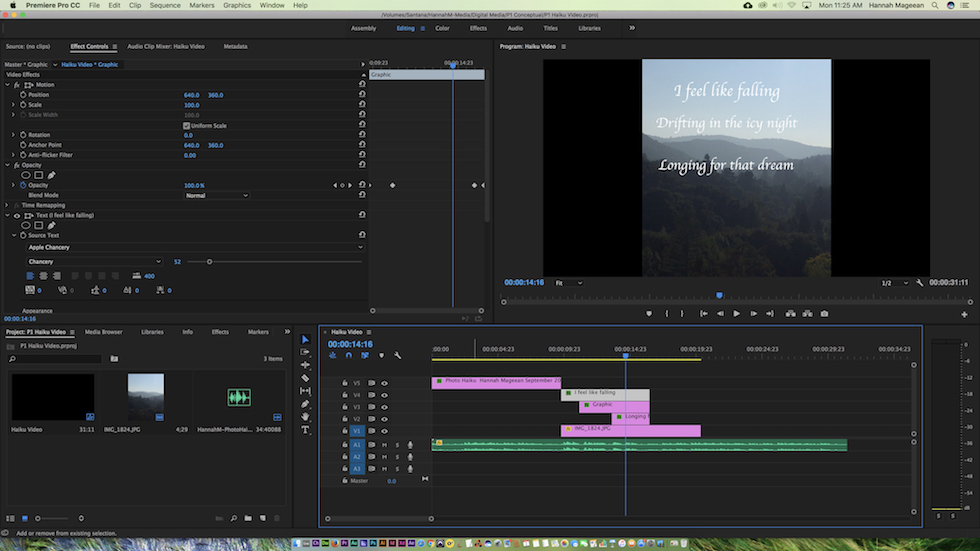Open the Fit zoom level dropdown
This screenshot has width=980, height=551.
tap(569, 283)
